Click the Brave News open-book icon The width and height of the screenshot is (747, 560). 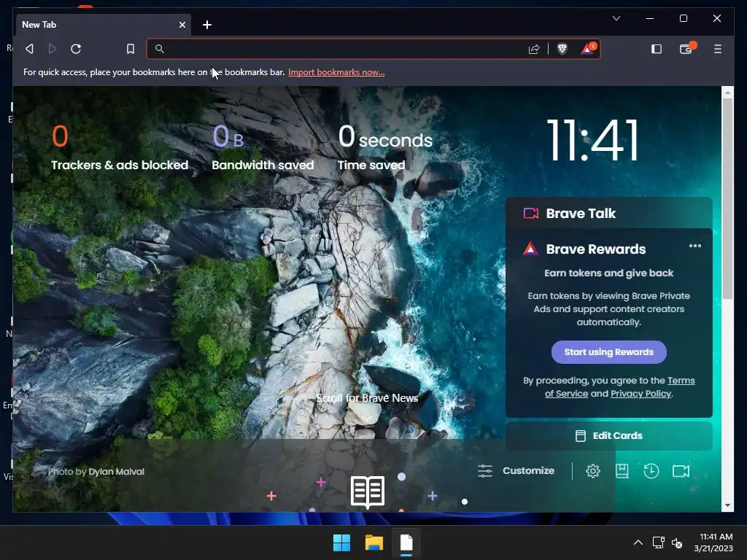(368, 492)
